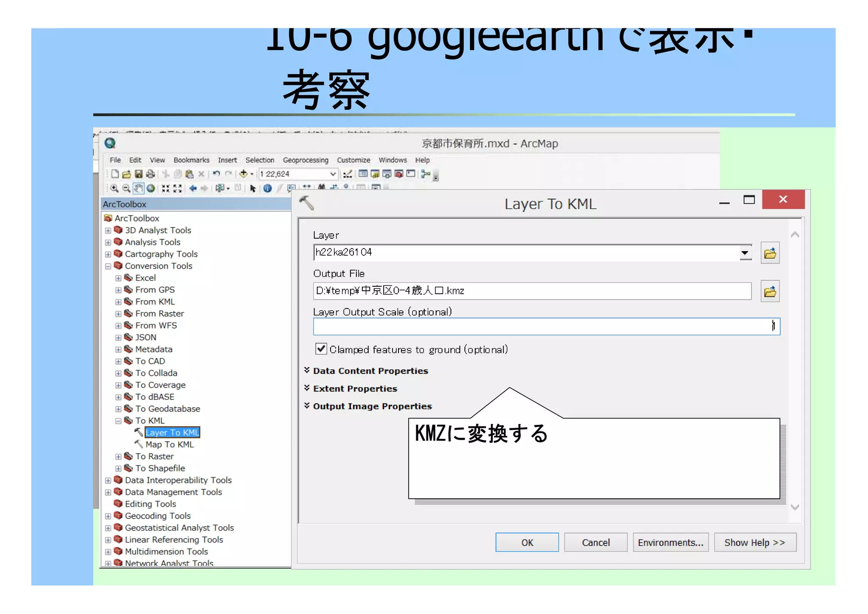Screen dimensions: 868x614
Task: Select the Identify tool
Action: click(267, 188)
